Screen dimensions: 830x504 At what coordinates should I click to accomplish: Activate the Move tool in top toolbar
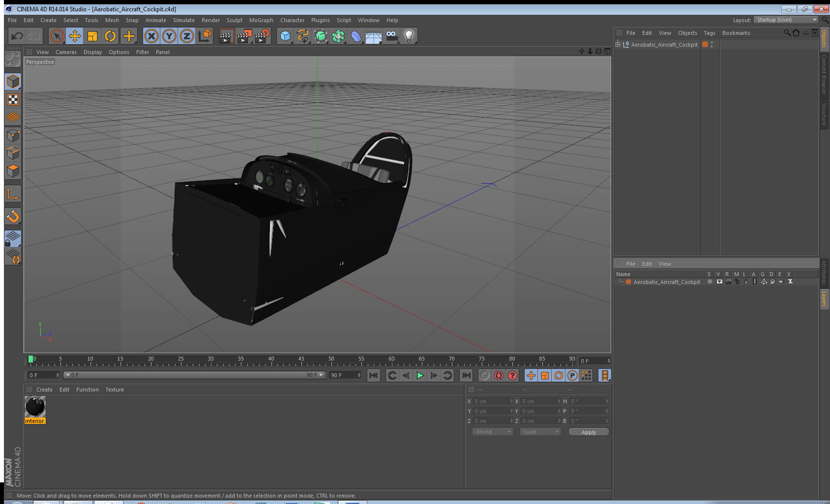75,36
